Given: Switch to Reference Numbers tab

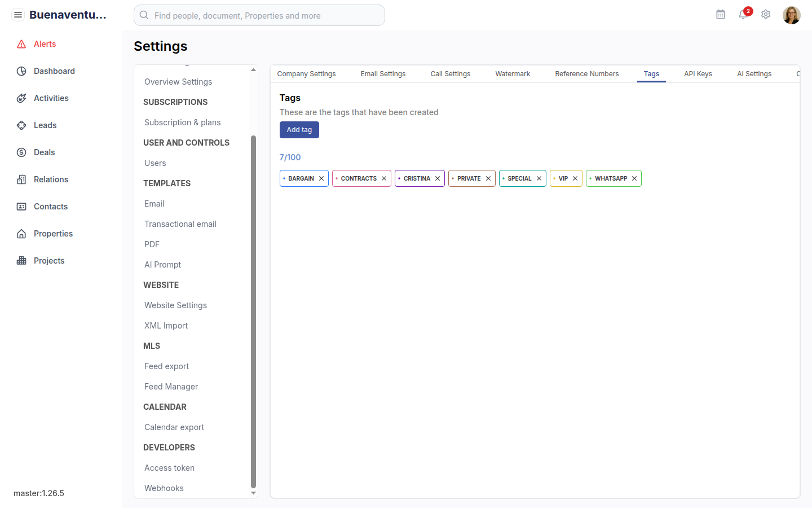Looking at the screenshot, I should 587,74.
